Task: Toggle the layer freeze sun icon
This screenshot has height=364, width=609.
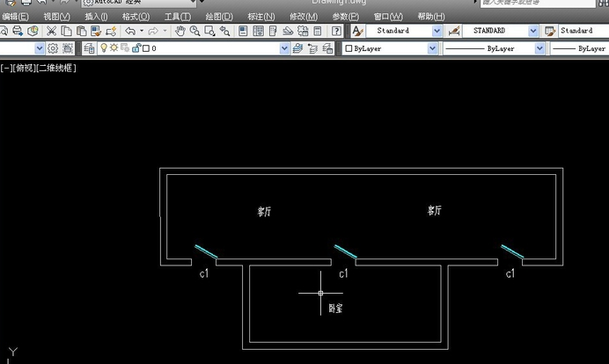Action: click(114, 47)
